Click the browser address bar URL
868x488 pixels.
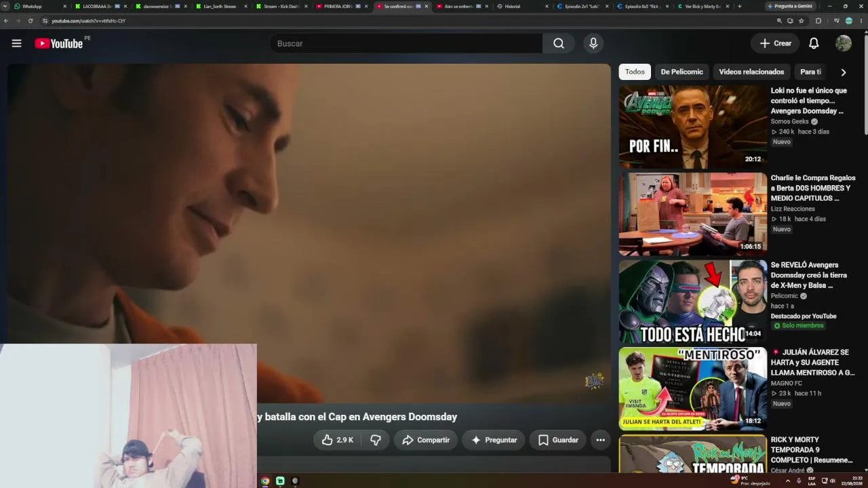click(88, 21)
